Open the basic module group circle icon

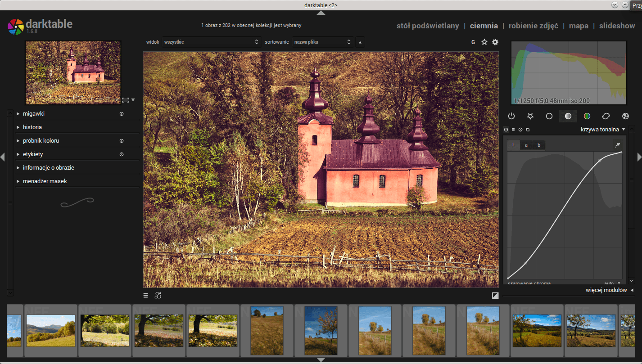549,116
